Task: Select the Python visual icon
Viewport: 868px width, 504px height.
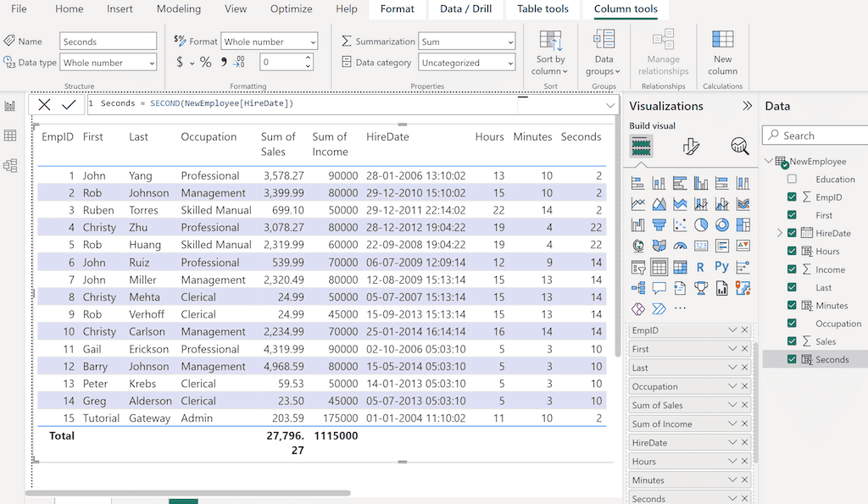Action: pyautogui.click(x=721, y=265)
